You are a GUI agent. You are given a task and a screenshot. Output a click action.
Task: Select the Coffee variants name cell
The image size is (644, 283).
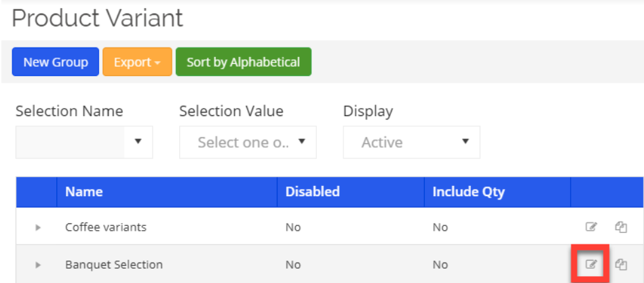tap(106, 227)
